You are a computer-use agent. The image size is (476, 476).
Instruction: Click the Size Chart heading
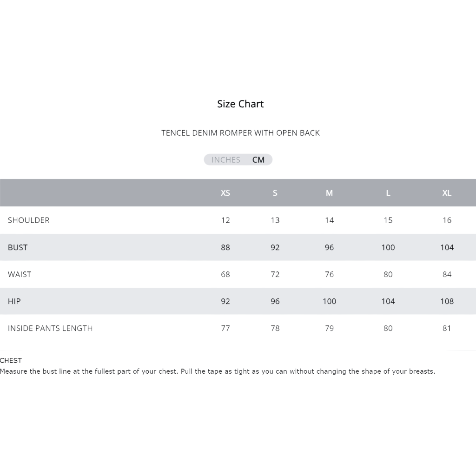point(240,104)
